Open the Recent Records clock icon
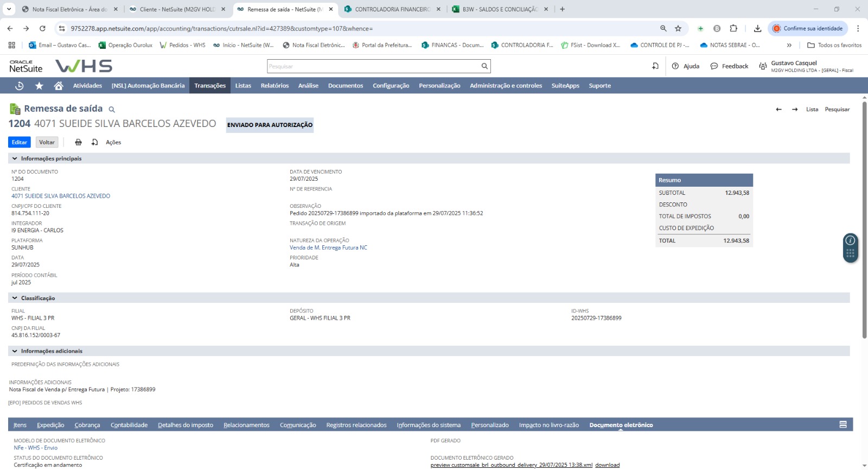Viewport: 868px width, 470px height. coord(20,86)
